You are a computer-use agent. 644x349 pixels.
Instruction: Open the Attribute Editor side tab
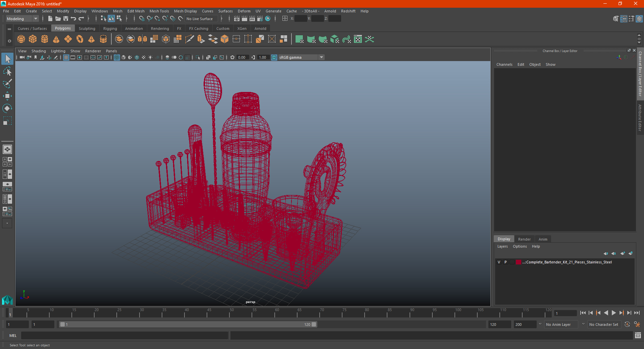tap(640, 117)
